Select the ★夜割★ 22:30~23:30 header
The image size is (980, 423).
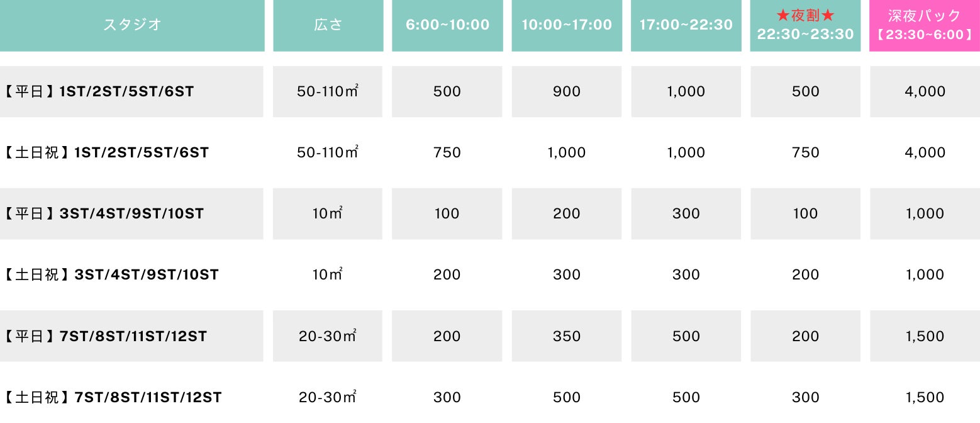click(x=805, y=25)
